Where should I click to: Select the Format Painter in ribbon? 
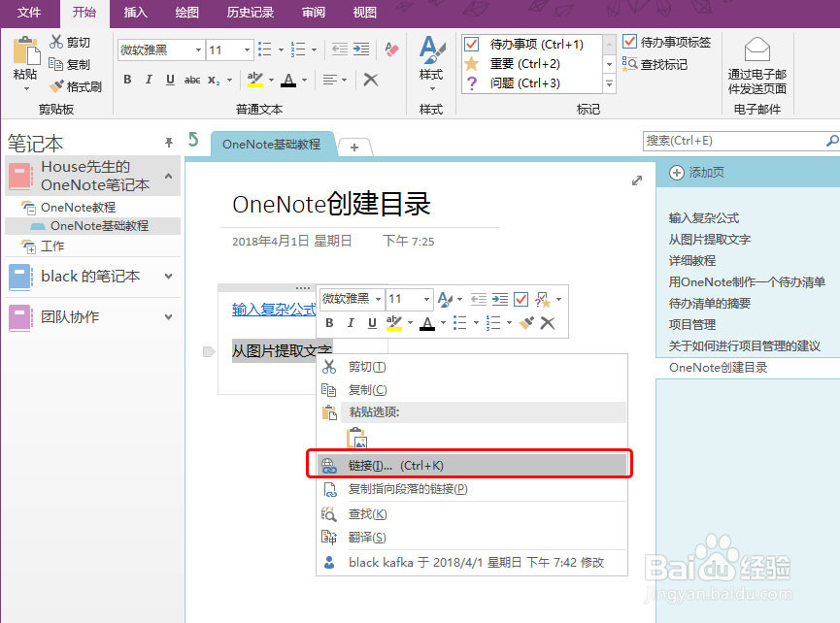(x=75, y=86)
